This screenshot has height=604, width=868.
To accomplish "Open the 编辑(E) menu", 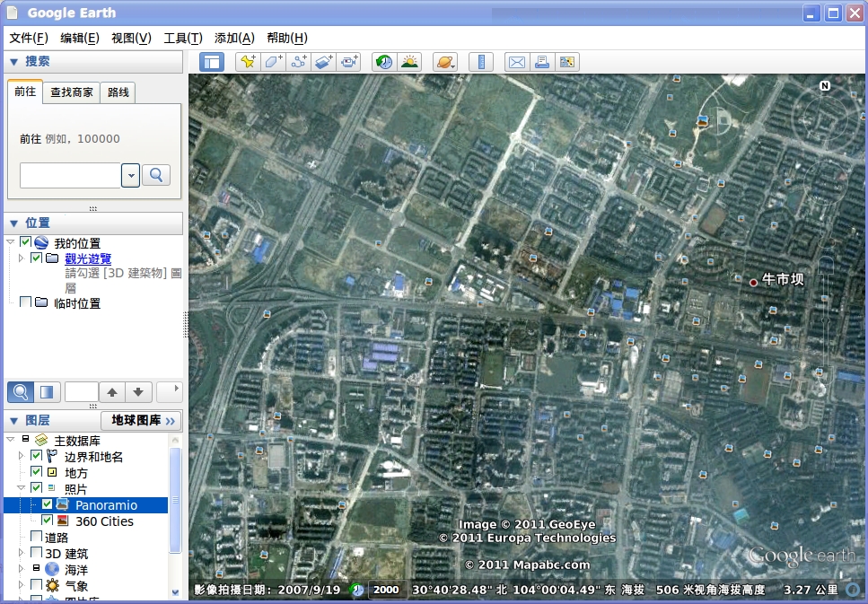I will [x=80, y=38].
